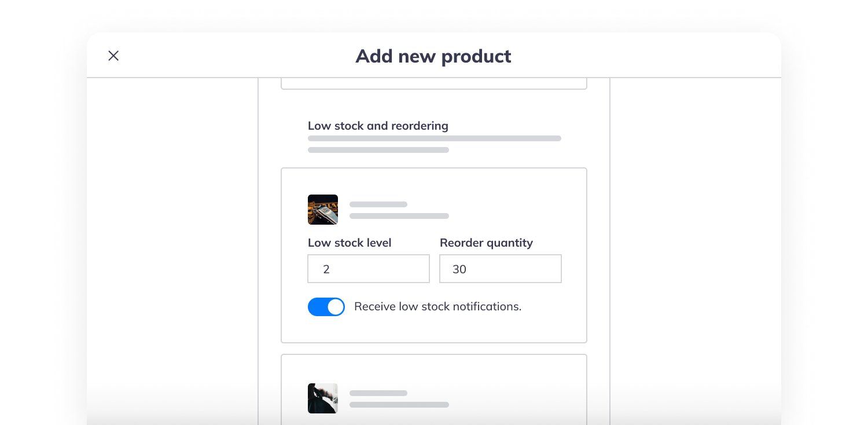Click the clipper product's name placeholder line

[x=378, y=204]
